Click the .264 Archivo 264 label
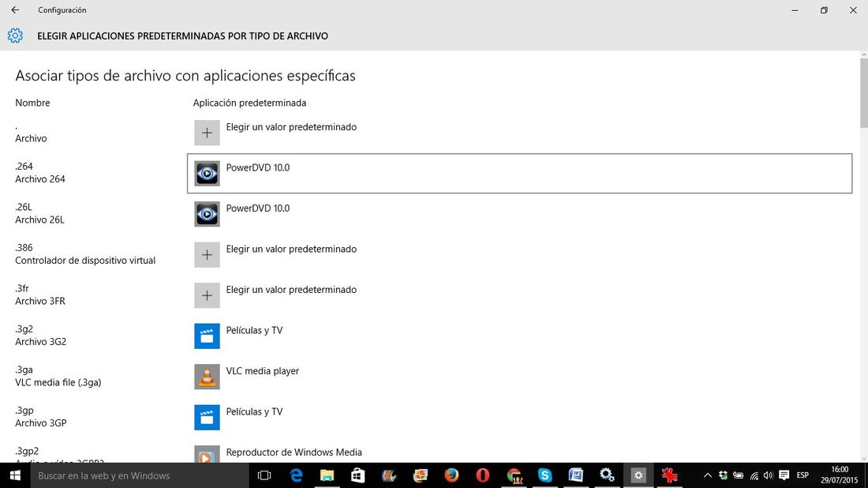This screenshot has height=488, width=868. coord(40,173)
